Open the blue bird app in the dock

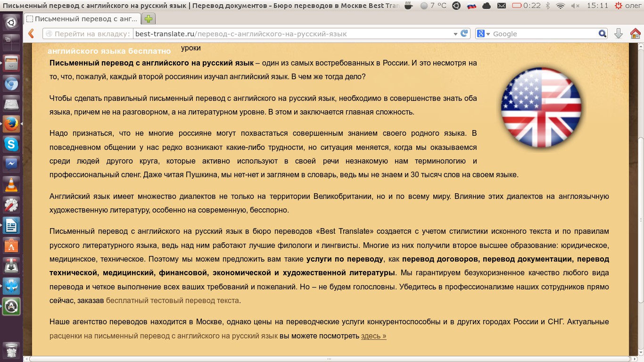[x=11, y=286]
